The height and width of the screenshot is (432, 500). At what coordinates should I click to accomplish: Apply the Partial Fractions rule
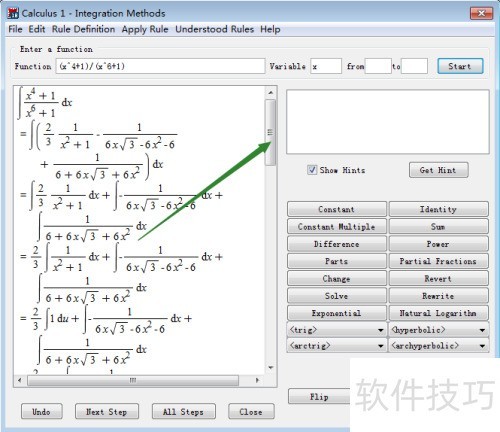438,261
